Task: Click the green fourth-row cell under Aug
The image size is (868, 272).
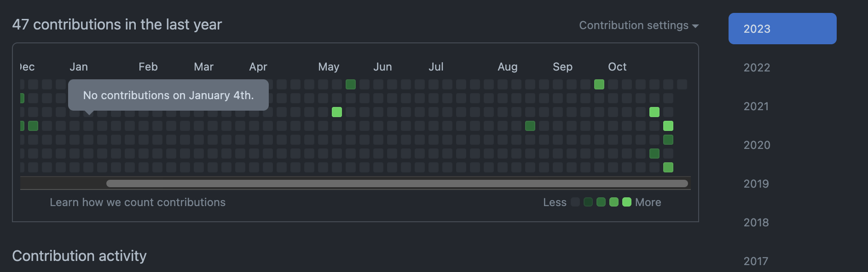Action: (x=530, y=126)
